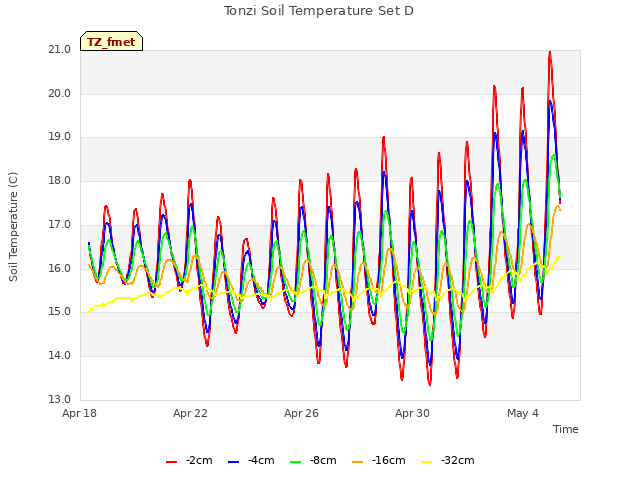Click the 20.0 y-axis tick label
This screenshot has height=480, width=640.
[x=60, y=93]
